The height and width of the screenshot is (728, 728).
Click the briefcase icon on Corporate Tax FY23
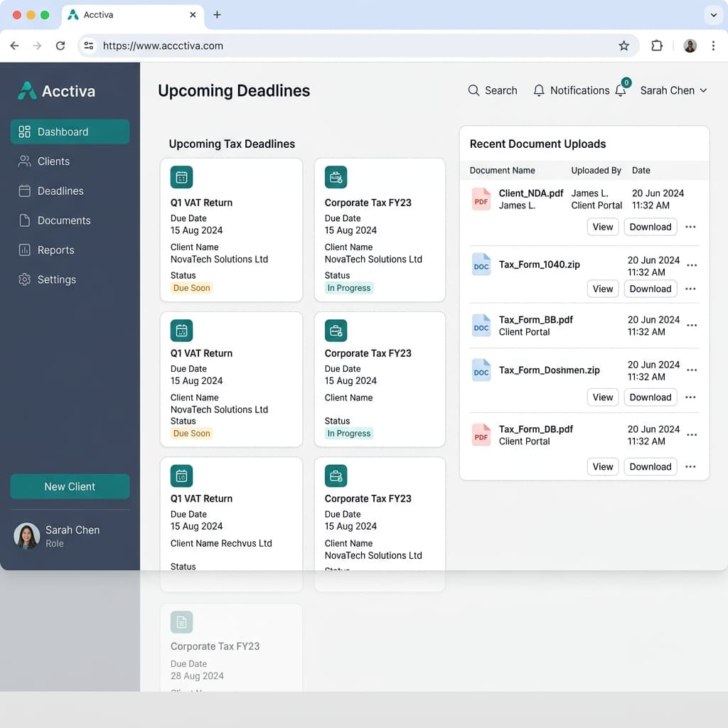(x=336, y=177)
